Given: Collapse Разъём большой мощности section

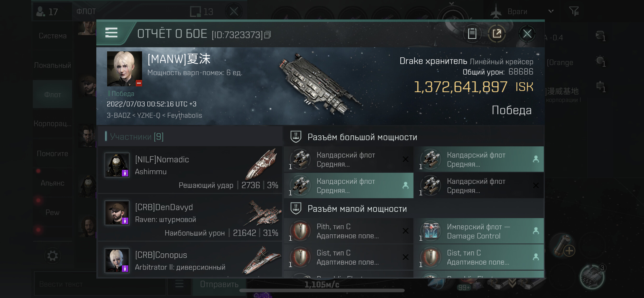Looking at the screenshot, I should 362,137.
